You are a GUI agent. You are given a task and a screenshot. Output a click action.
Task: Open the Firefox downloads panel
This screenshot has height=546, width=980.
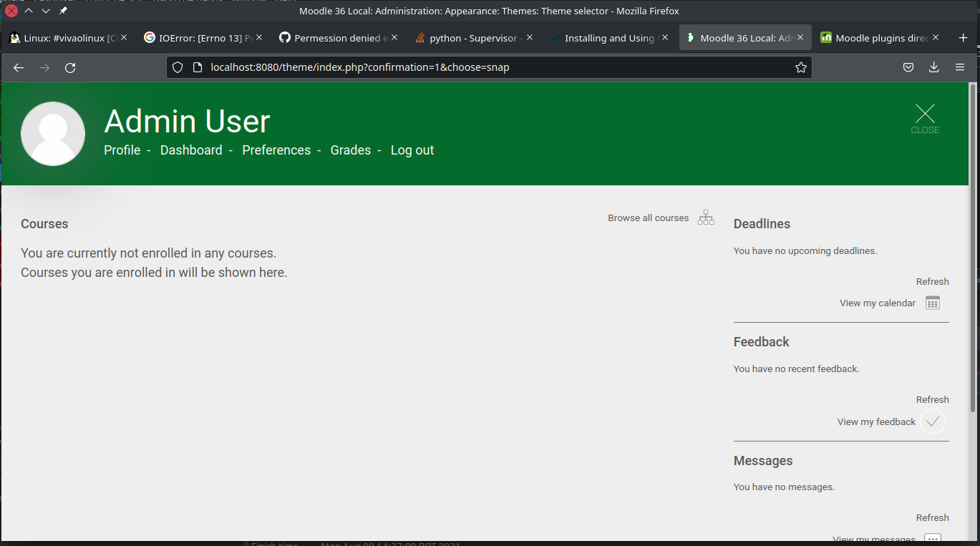click(933, 67)
